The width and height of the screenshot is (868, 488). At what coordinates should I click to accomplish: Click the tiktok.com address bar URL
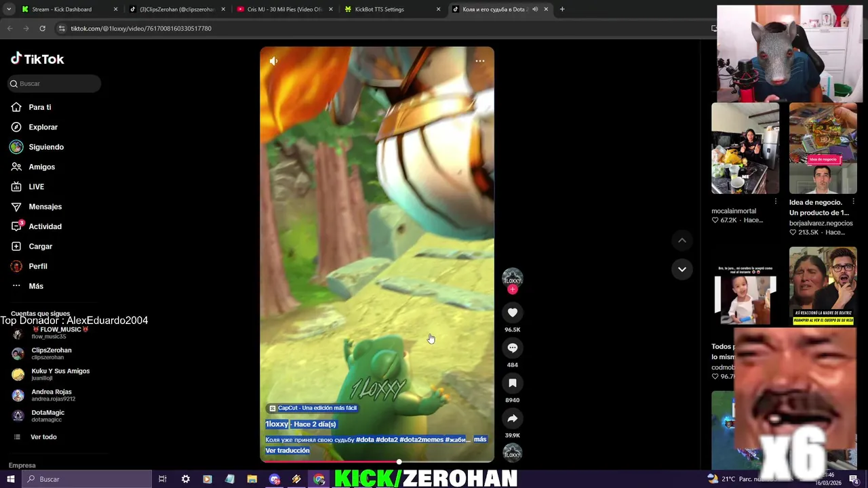pyautogui.click(x=141, y=28)
